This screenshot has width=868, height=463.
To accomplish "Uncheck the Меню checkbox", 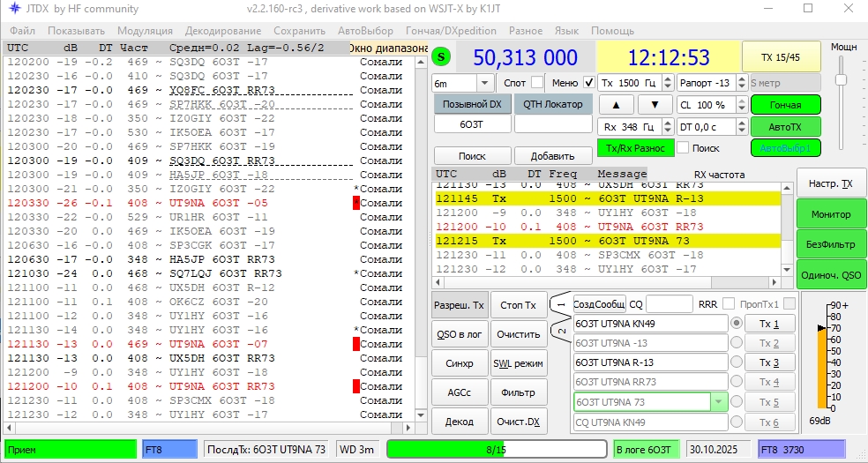I will click(588, 82).
